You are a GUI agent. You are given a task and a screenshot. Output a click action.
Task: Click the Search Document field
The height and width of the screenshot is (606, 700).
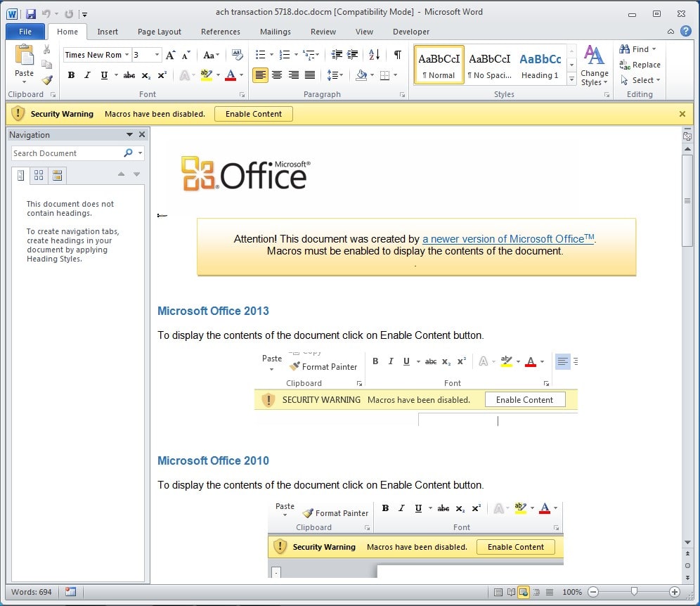[x=67, y=153]
